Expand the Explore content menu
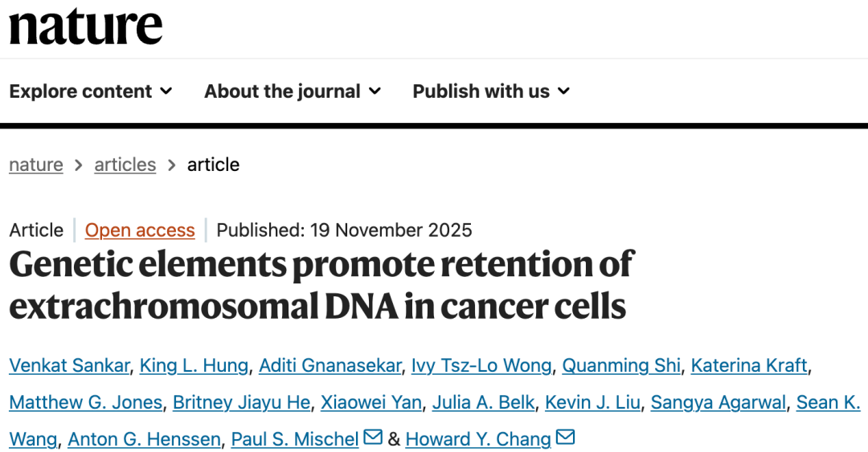The image size is (868, 452). click(91, 92)
